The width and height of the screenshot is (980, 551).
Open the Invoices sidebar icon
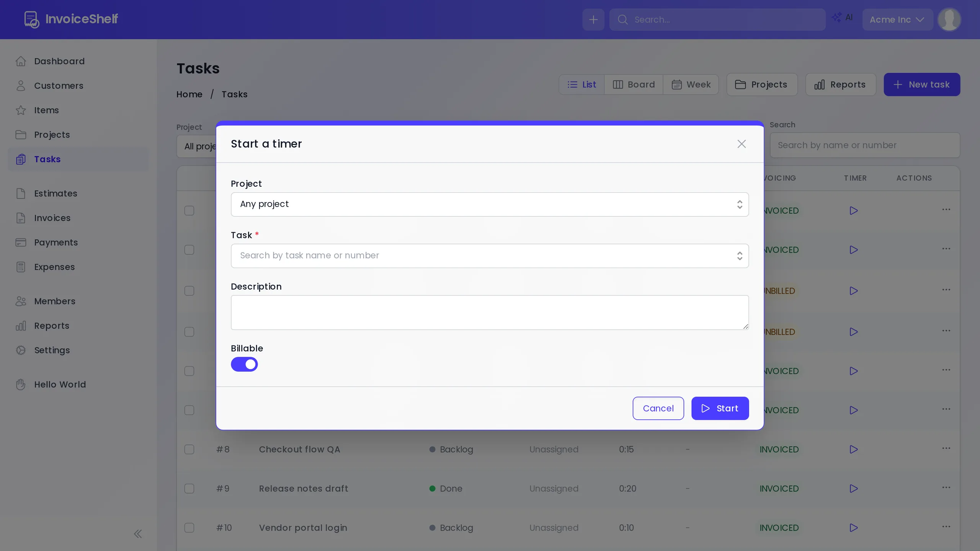coord(21,218)
